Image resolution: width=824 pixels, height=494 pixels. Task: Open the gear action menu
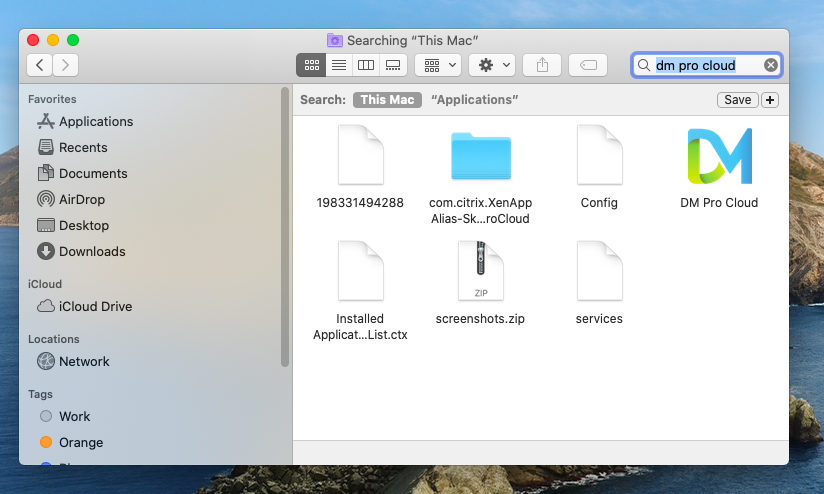[x=492, y=65]
